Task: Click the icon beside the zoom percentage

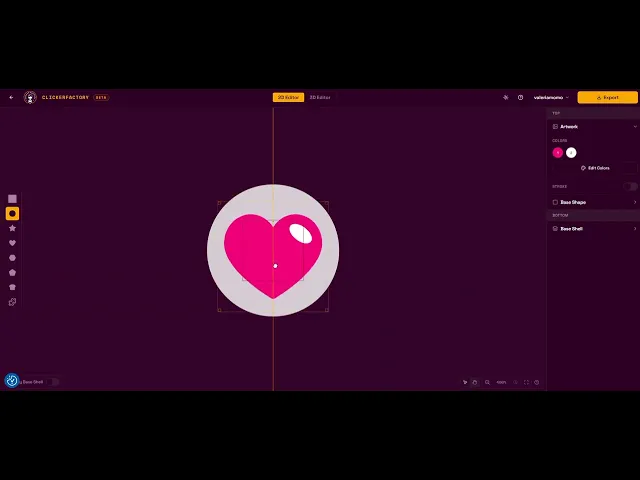Action: coord(516,382)
